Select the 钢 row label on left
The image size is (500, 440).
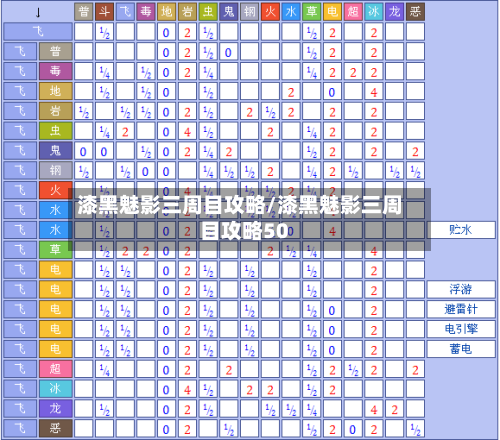55,171
